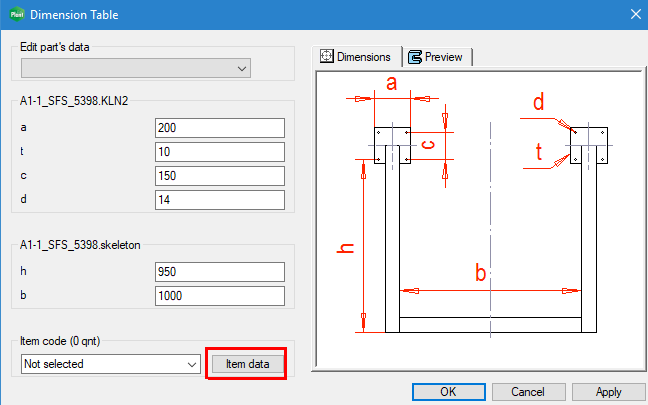Image resolution: width=648 pixels, height=405 pixels.
Task: Select the 'c' field containing 150
Action: click(220, 176)
